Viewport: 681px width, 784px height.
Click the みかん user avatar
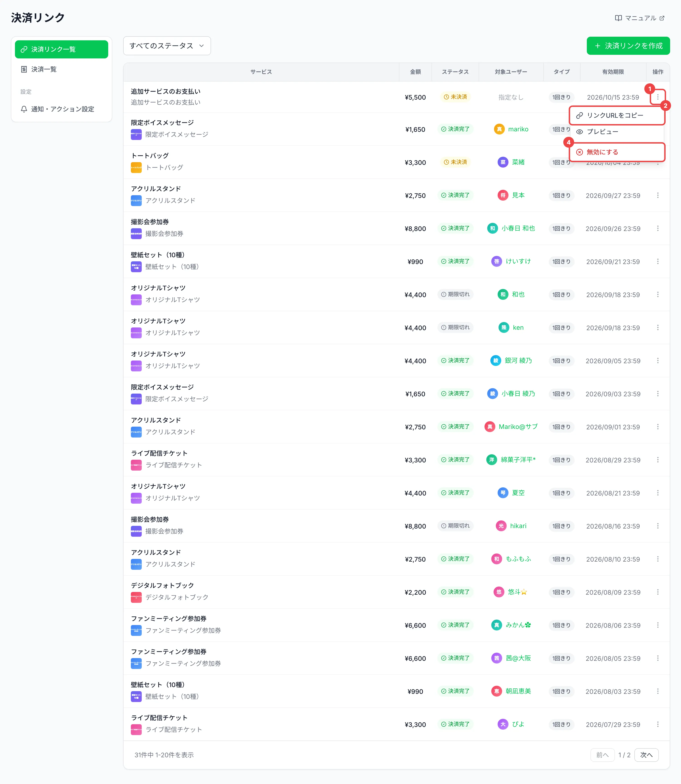point(496,625)
